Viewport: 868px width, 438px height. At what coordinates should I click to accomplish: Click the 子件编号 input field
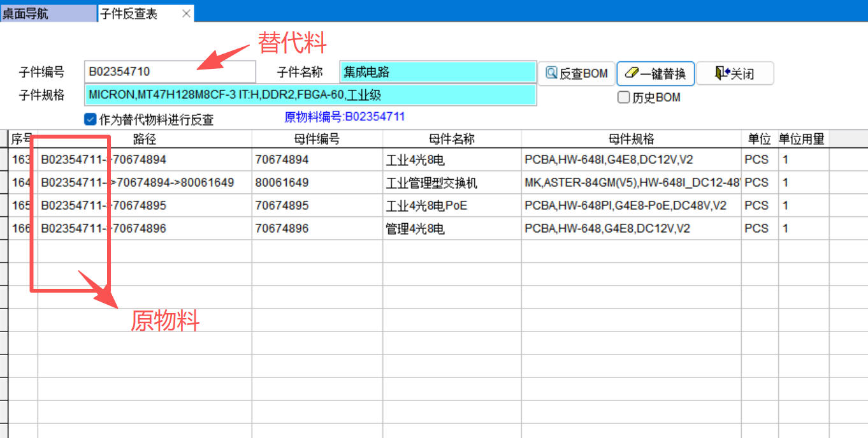tap(170, 72)
